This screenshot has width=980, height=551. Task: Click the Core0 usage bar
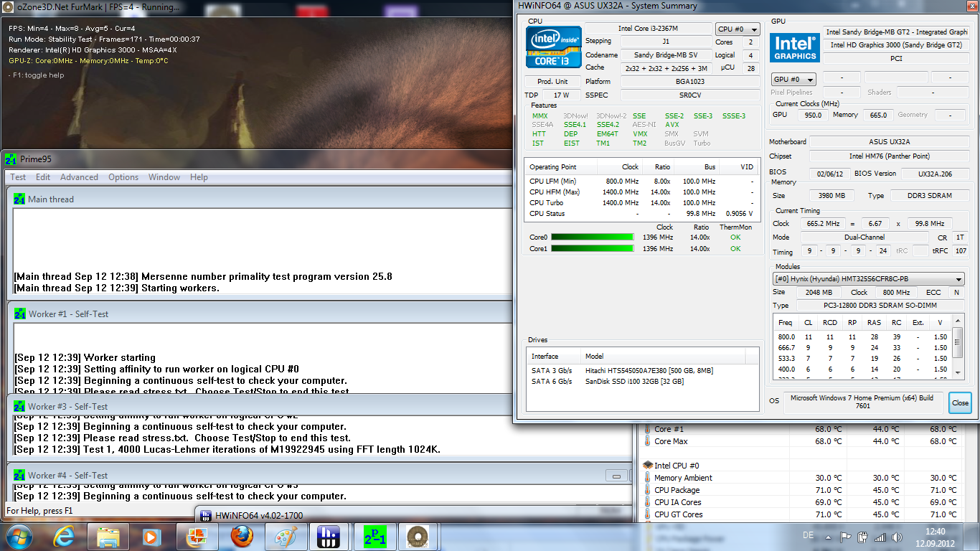593,237
